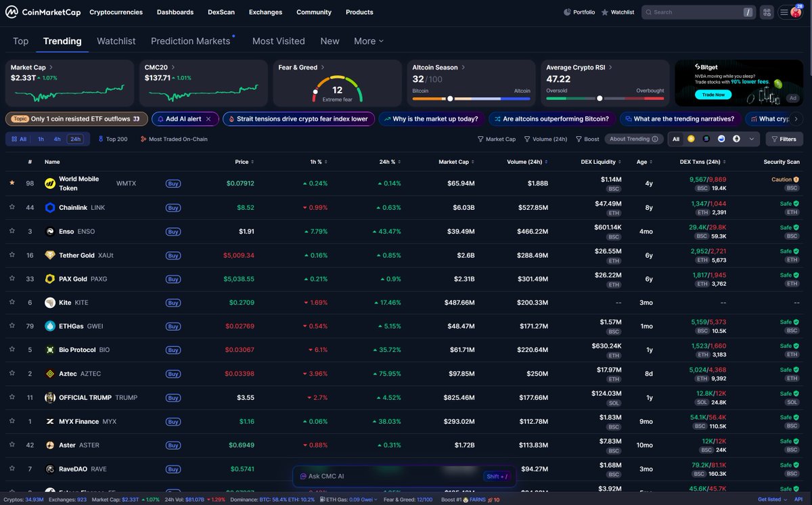This screenshot has height=505, width=812.
Task: Click the Enso coin logo
Action: click(50, 232)
